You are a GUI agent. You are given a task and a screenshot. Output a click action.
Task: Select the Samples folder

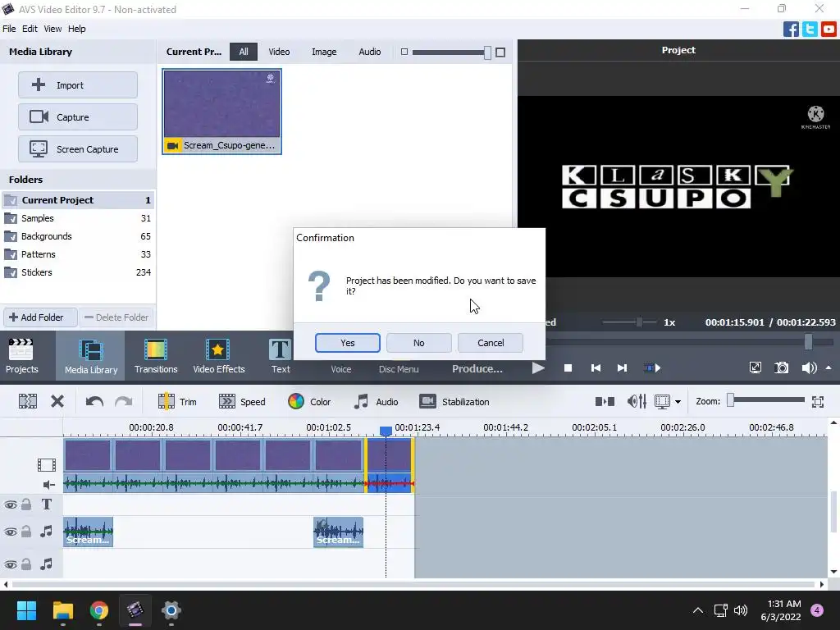pyautogui.click(x=78, y=218)
